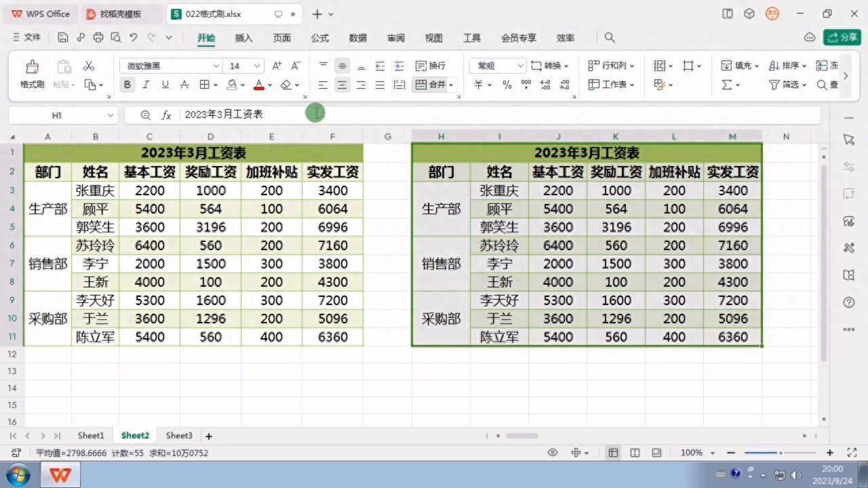Toggle center horizontal alignment

point(342,85)
